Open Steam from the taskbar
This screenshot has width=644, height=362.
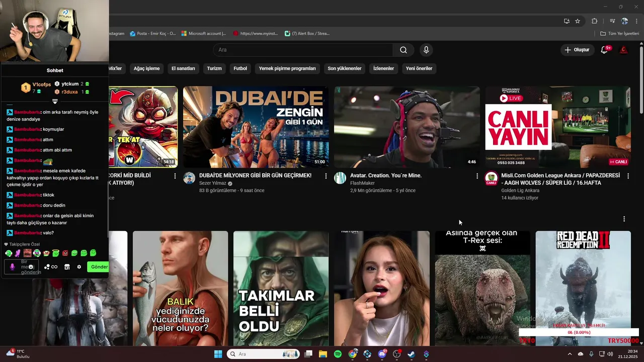click(411, 354)
